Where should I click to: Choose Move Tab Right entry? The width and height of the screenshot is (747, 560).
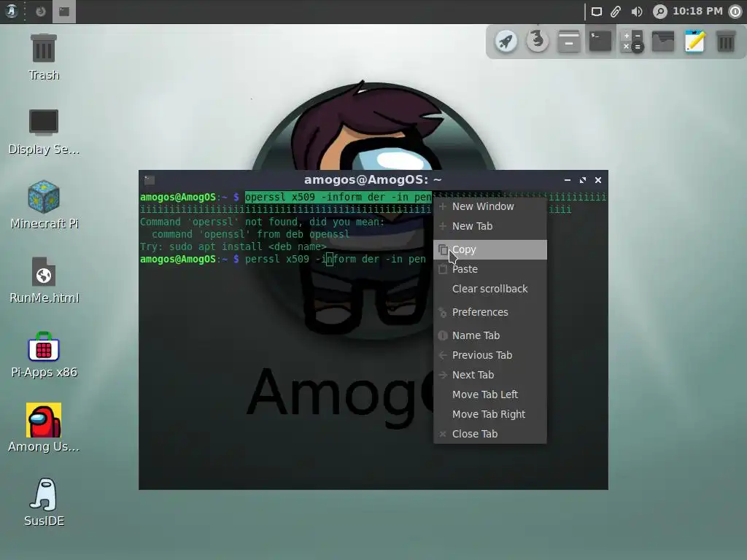(x=490, y=414)
